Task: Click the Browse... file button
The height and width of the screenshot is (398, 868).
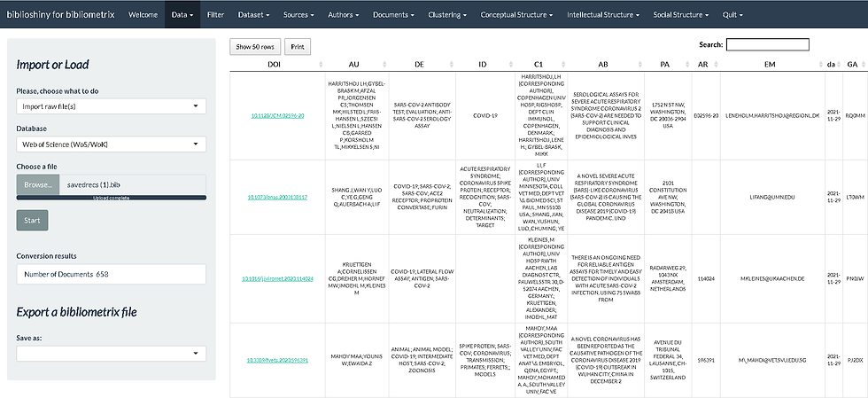Action: (38, 184)
